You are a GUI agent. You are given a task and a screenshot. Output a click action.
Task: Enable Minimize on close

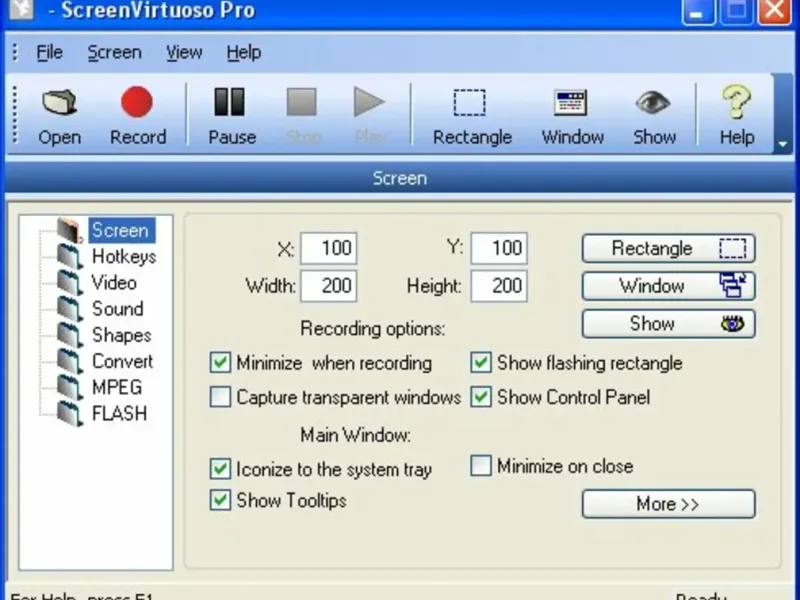[481, 465]
